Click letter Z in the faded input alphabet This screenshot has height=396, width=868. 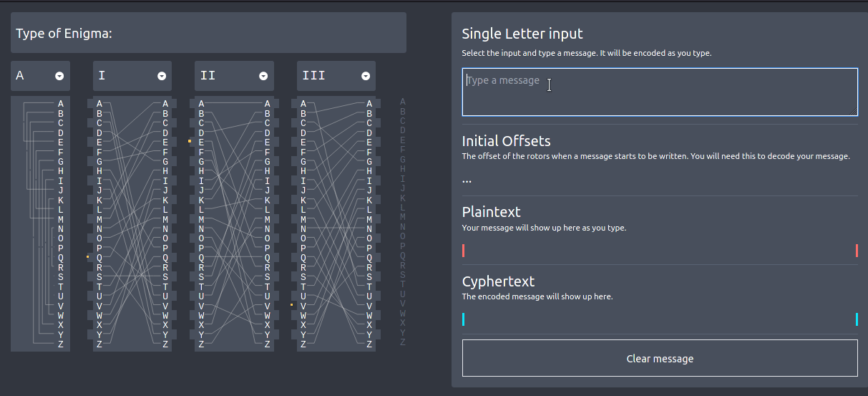pos(403,342)
